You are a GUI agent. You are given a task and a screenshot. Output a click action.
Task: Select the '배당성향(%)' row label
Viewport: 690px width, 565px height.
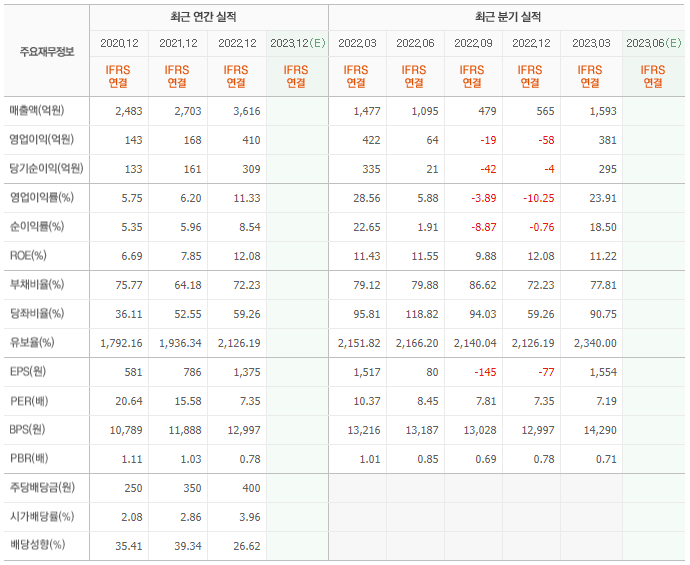pos(37,545)
